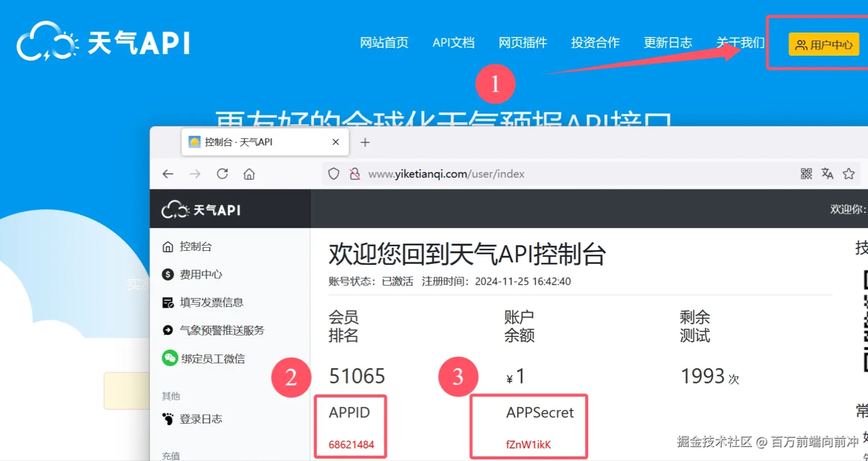Click the remaining test count 1993

click(703, 376)
